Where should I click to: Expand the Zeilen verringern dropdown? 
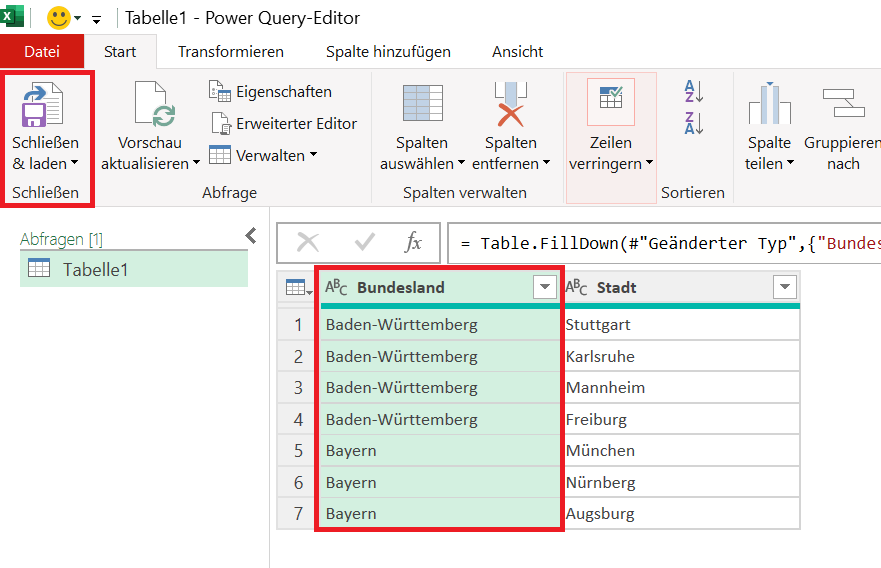[610, 164]
